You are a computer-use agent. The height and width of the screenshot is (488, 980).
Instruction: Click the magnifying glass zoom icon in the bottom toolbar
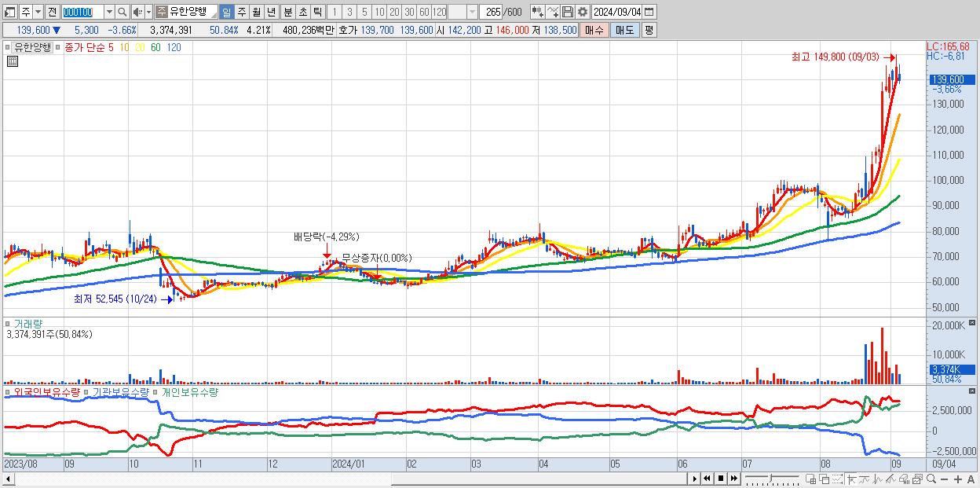click(931, 479)
